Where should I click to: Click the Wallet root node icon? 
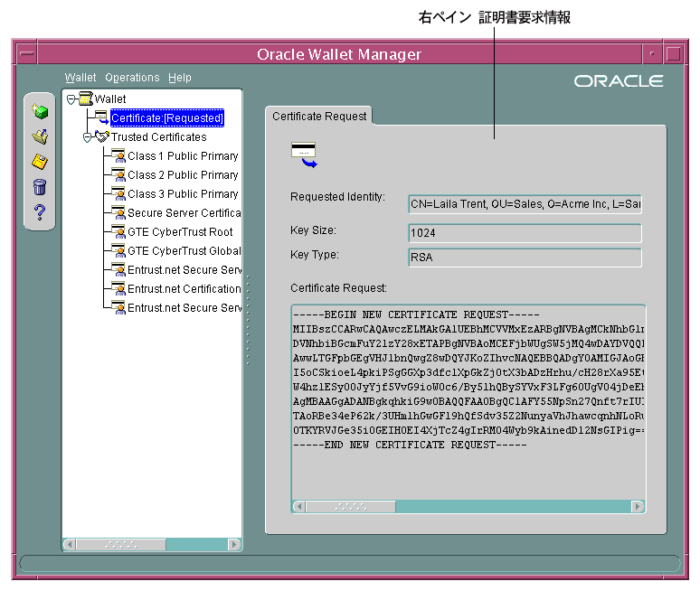click(86, 98)
